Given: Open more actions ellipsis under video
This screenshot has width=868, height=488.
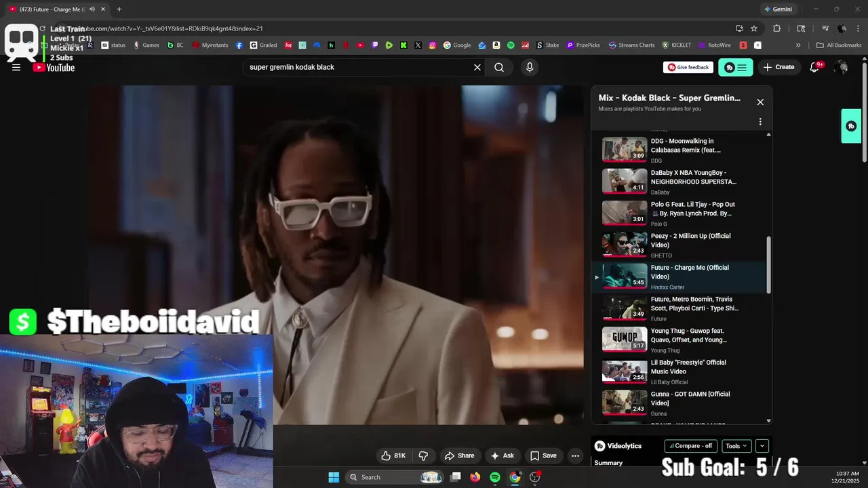Looking at the screenshot, I should 575,455.
